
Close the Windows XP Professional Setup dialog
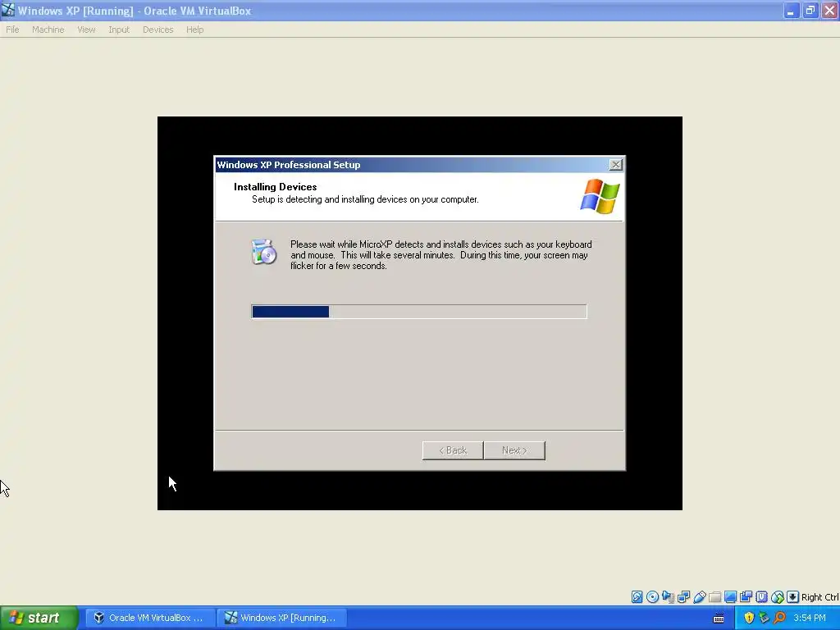(x=615, y=164)
